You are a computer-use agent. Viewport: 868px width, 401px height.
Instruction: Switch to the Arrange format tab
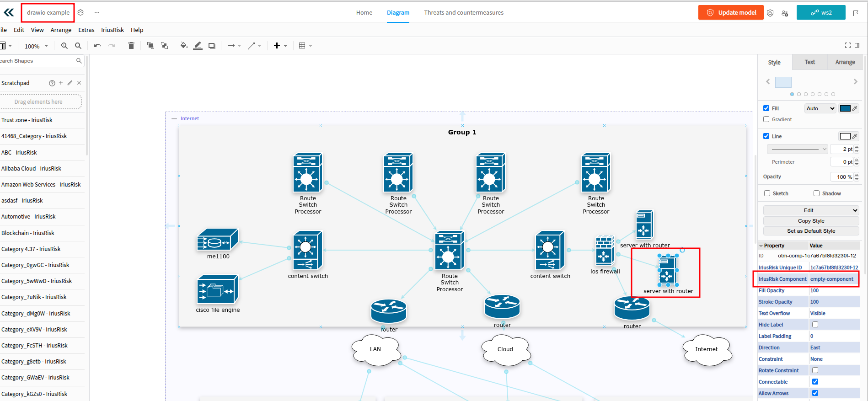845,62
